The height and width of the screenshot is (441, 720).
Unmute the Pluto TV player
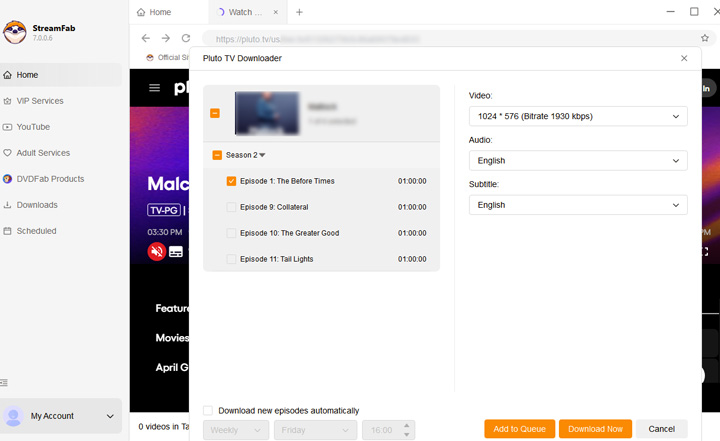[157, 251]
